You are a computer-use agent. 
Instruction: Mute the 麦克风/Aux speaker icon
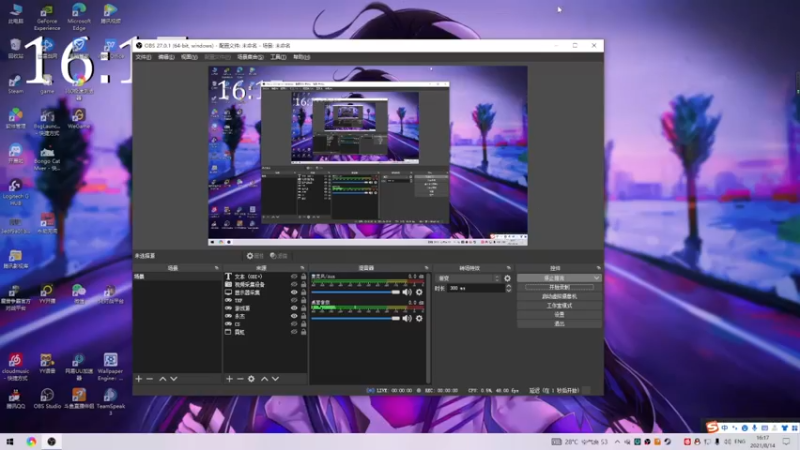tap(407, 292)
